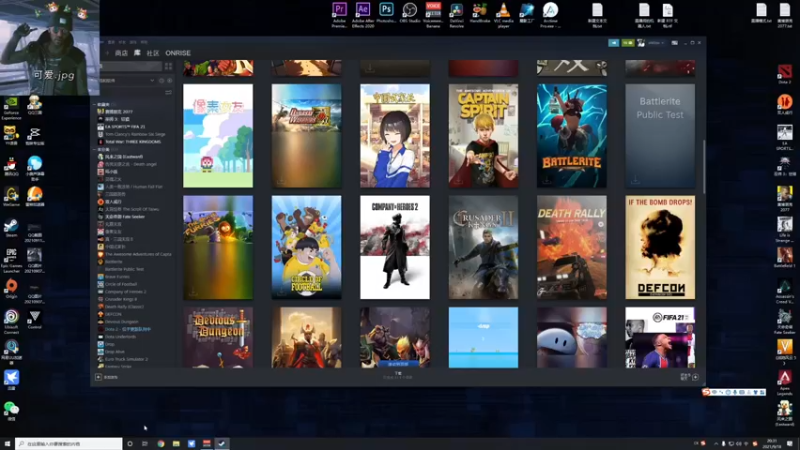Toggle ready-to-play filter icon
Viewport: 800px width, 450px height.
tap(169, 81)
